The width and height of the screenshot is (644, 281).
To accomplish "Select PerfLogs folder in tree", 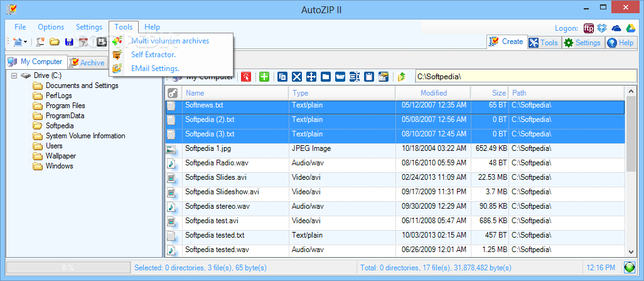I will tap(59, 96).
